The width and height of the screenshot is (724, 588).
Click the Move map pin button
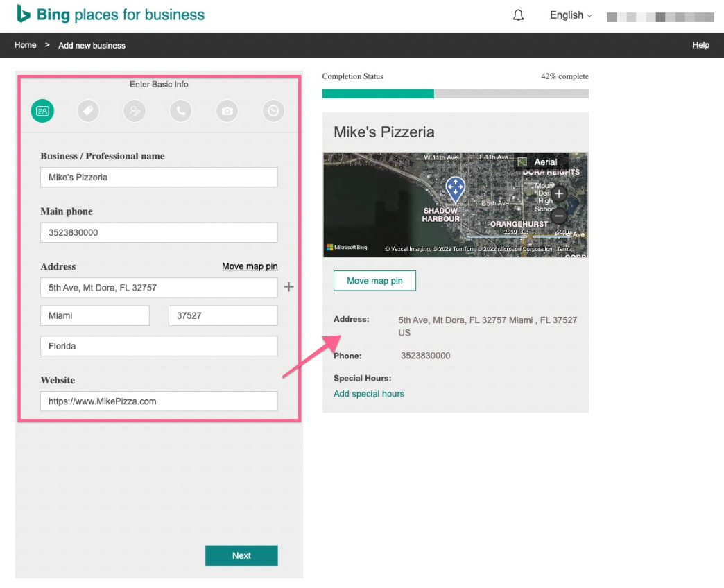pos(374,281)
